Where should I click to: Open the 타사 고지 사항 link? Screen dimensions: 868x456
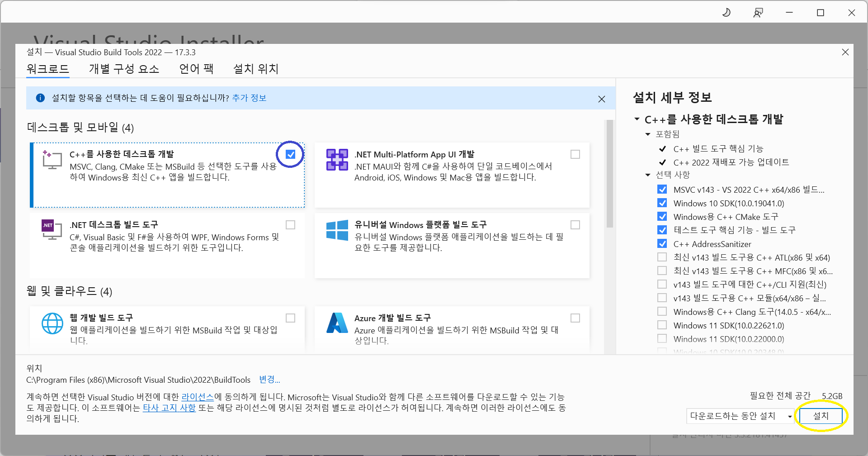pyautogui.click(x=169, y=408)
